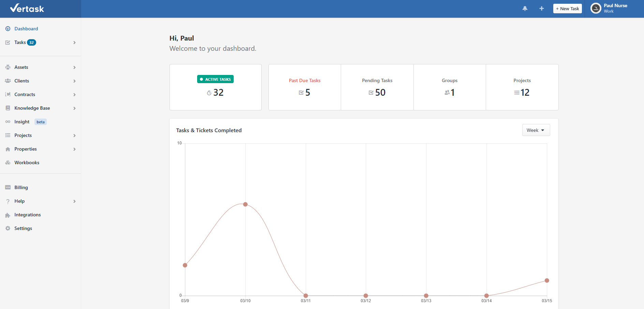Expand the Contracts sidebar chevron
The height and width of the screenshot is (309, 644).
pyautogui.click(x=74, y=94)
